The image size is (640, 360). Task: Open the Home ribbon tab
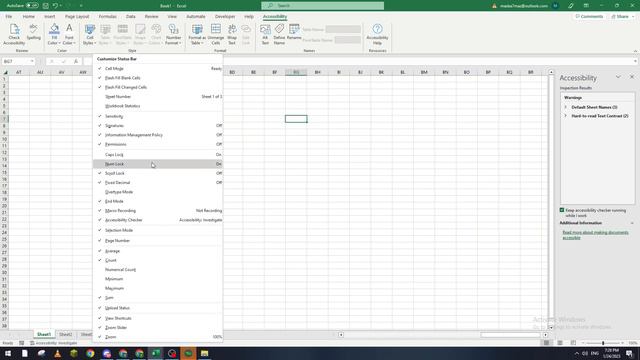tap(29, 17)
